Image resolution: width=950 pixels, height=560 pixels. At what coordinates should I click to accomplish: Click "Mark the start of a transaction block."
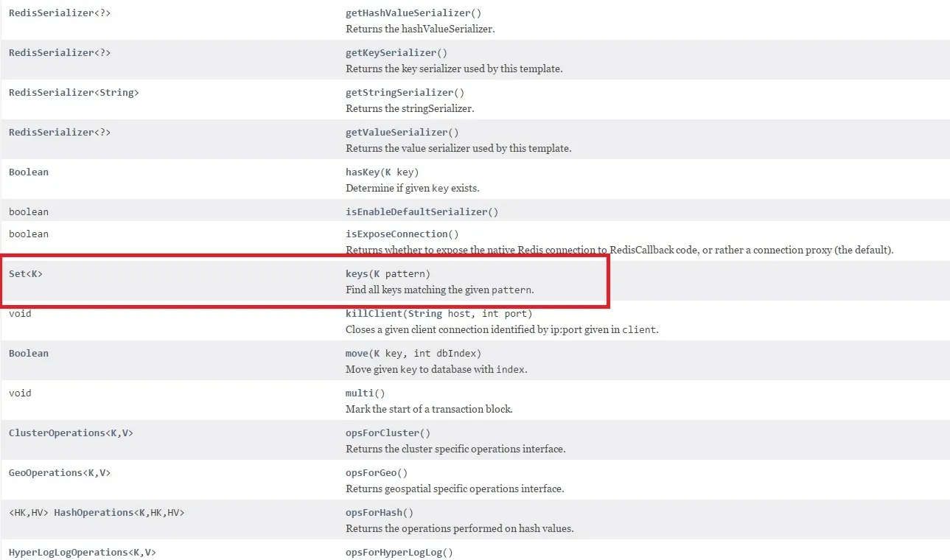[429, 410]
